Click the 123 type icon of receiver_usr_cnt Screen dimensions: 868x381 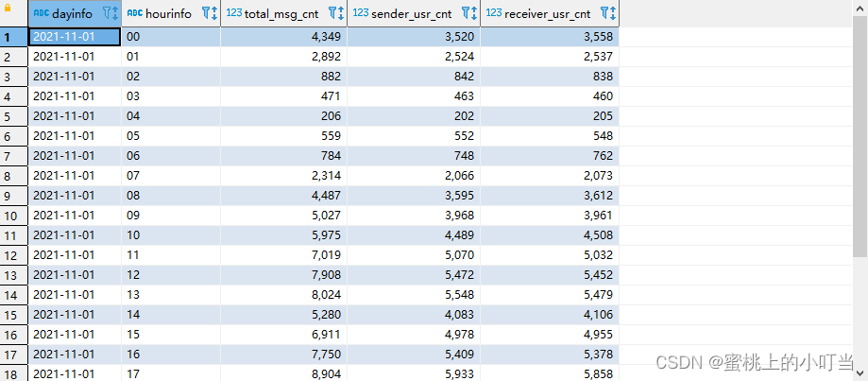tap(494, 12)
